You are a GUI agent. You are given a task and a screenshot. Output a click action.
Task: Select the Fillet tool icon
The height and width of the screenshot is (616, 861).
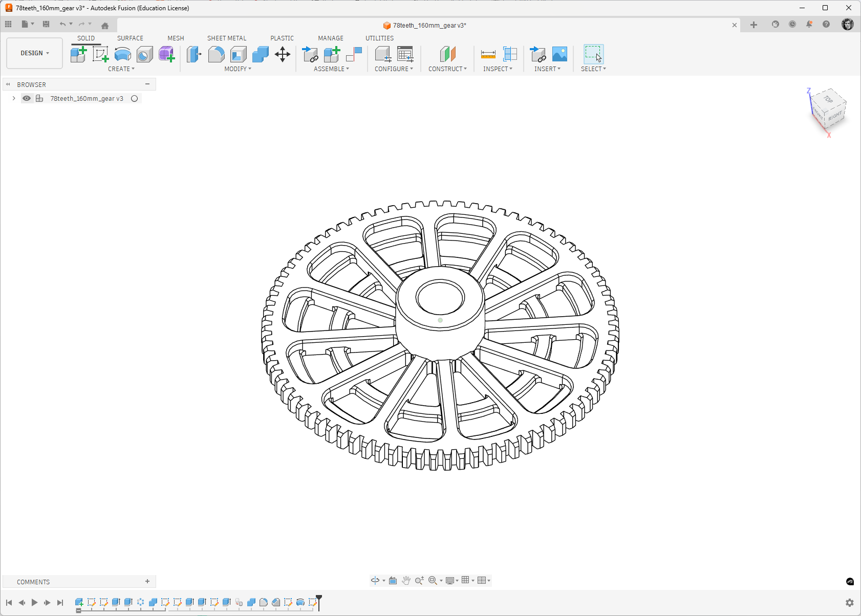tap(217, 54)
